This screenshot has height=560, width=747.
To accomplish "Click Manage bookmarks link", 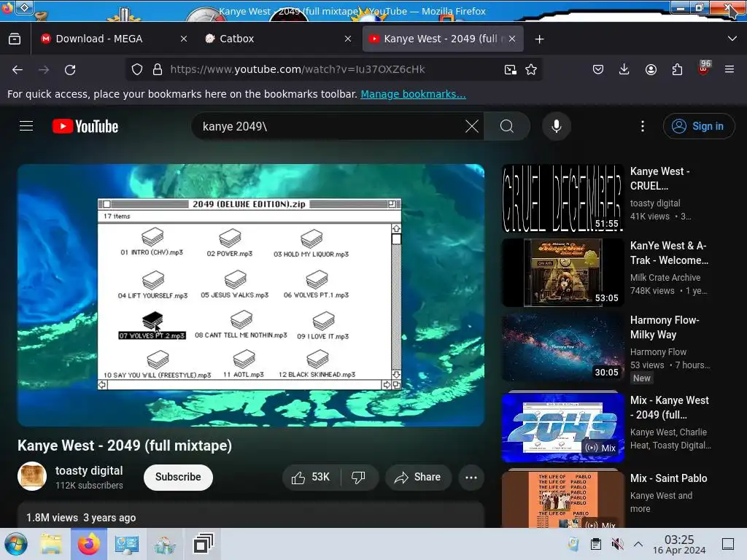I will pos(413,94).
